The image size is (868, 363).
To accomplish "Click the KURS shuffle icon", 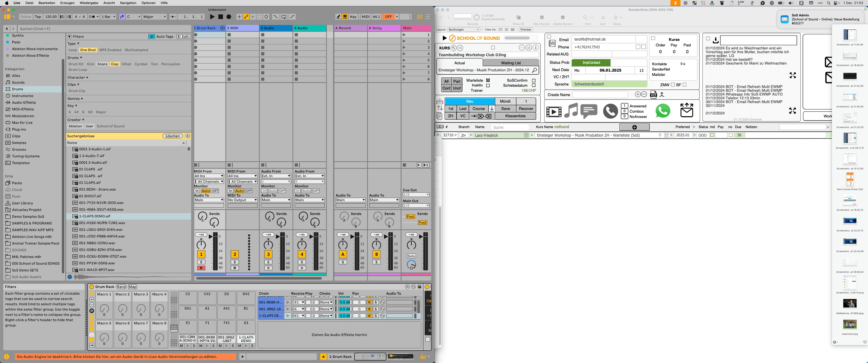I will [x=460, y=48].
